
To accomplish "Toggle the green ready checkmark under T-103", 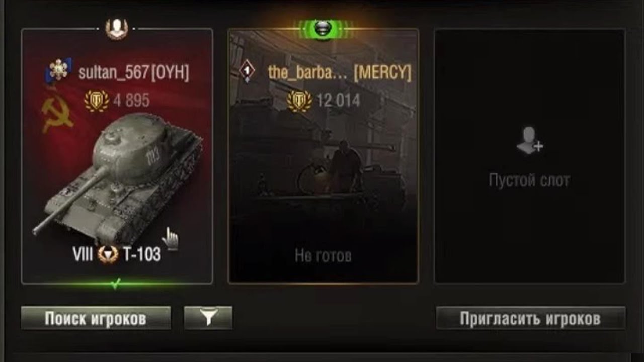I will (117, 285).
